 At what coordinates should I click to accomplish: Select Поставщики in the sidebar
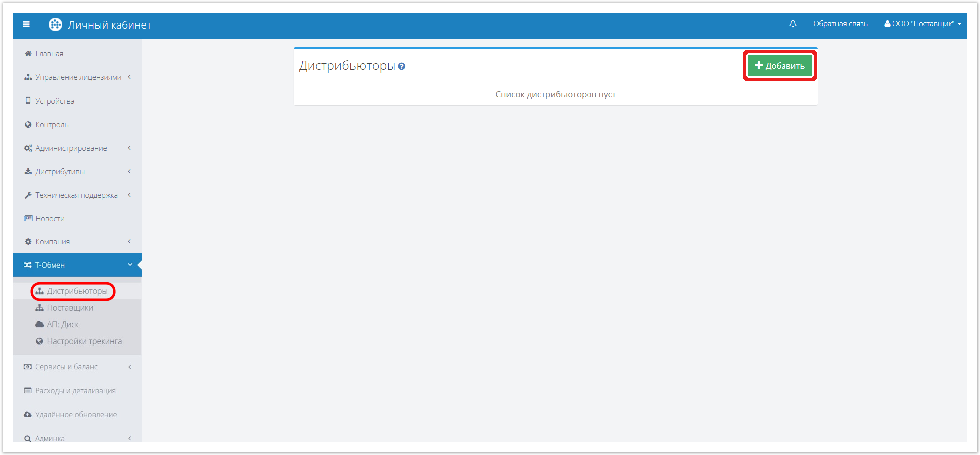70,308
